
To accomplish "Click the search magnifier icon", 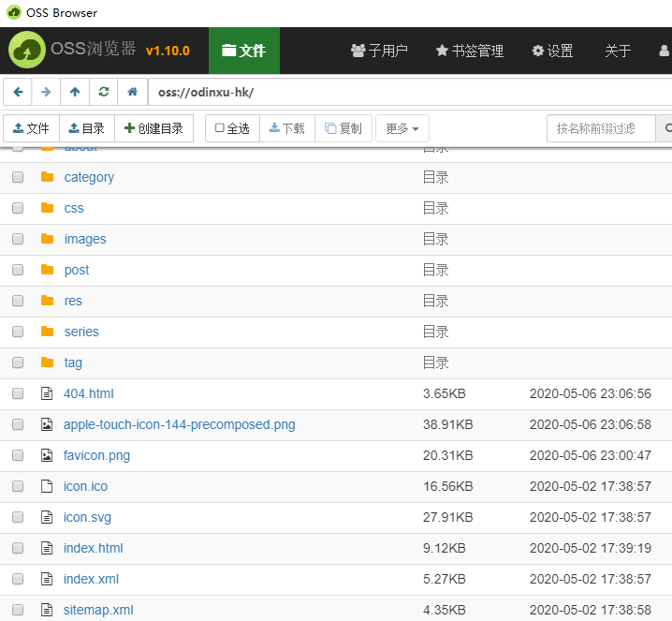I will point(667,128).
